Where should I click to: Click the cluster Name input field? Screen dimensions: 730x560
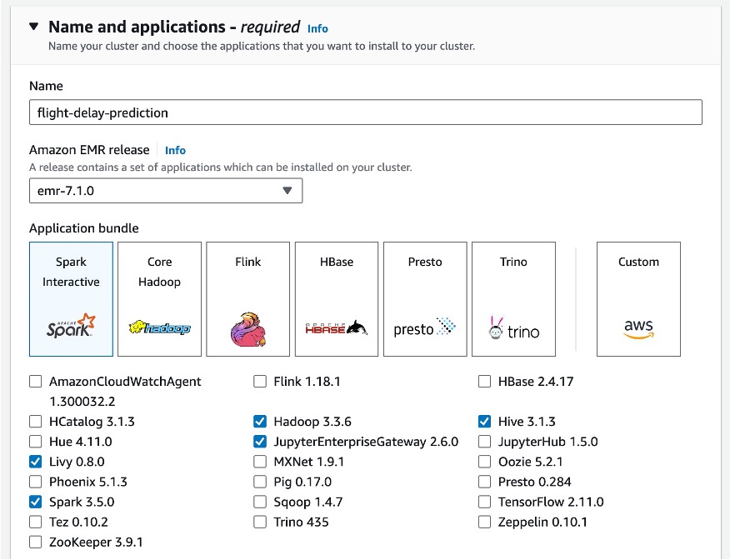tap(365, 112)
